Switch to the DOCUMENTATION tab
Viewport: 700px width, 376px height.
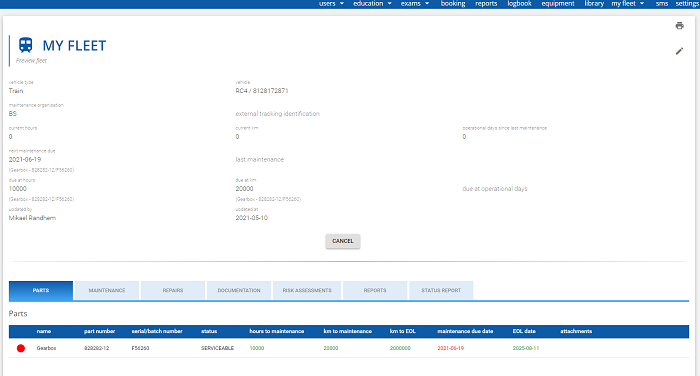tap(239, 290)
